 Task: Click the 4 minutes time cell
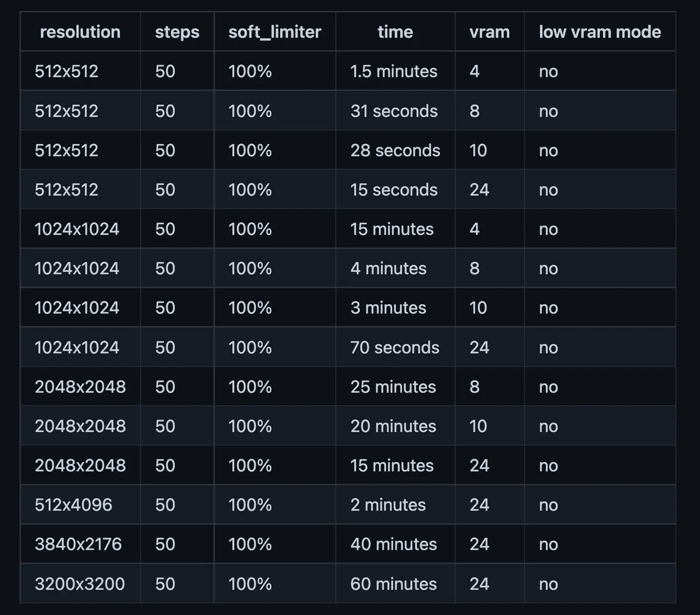click(395, 269)
